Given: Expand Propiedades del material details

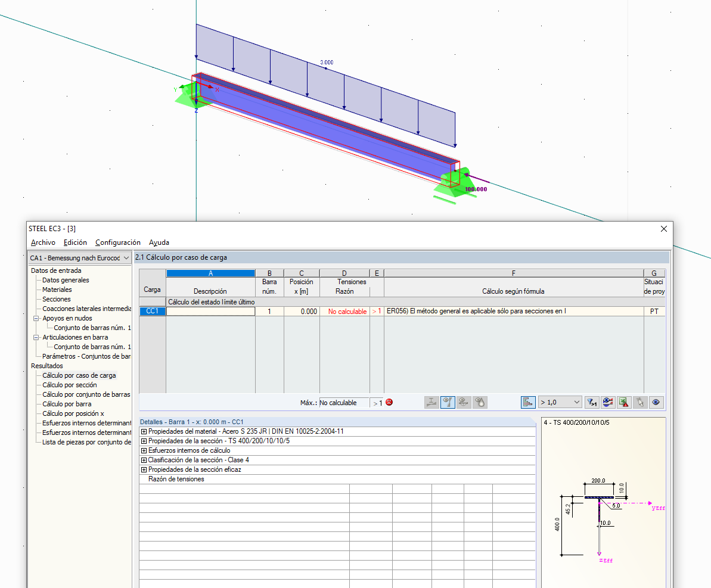Looking at the screenshot, I should tap(144, 431).
